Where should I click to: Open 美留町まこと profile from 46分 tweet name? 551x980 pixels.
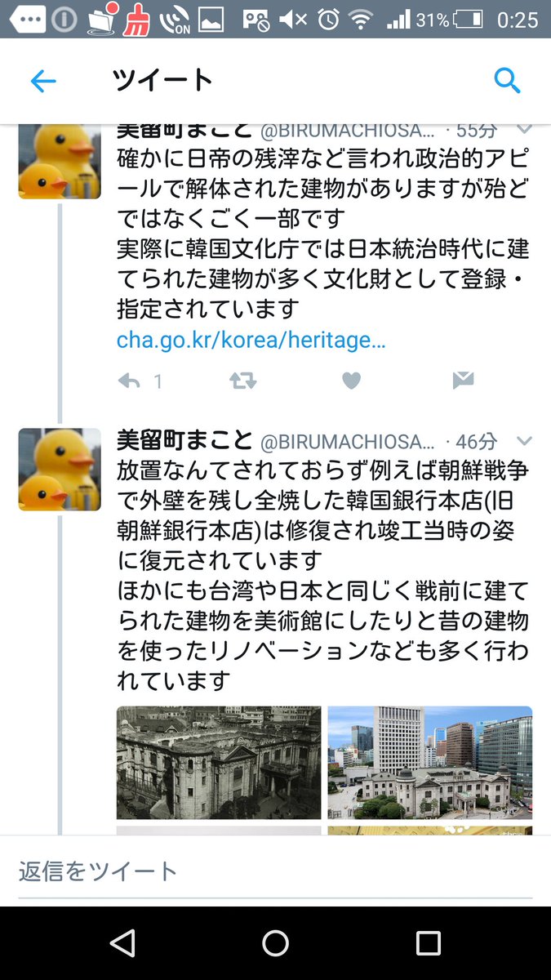184,440
